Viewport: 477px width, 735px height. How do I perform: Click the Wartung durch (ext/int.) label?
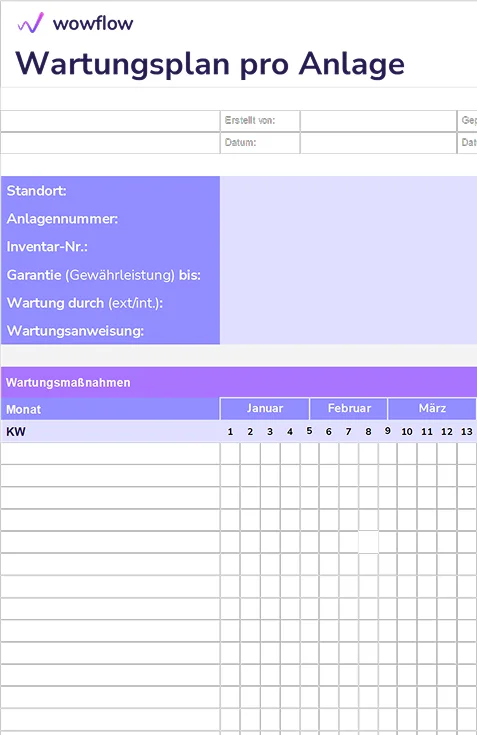point(85,303)
